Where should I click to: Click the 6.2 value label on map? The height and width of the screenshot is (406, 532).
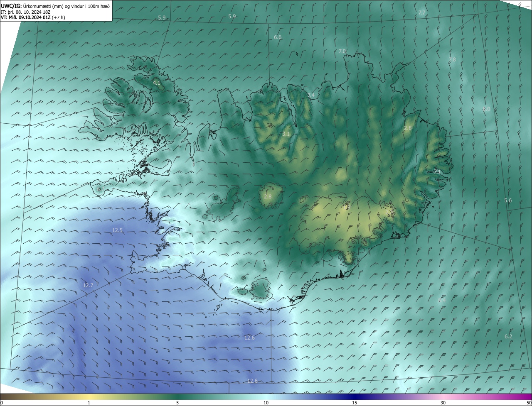508,337
